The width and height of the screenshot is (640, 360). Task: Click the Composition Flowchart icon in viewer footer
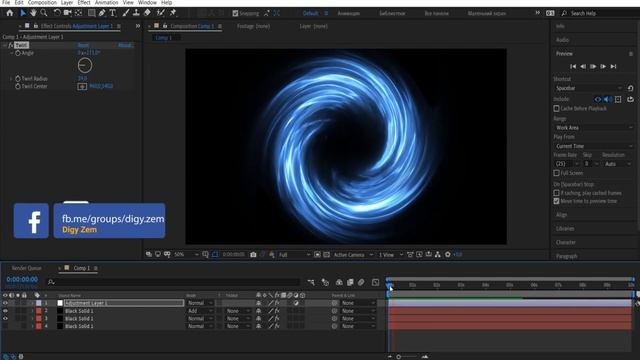tap(438, 255)
